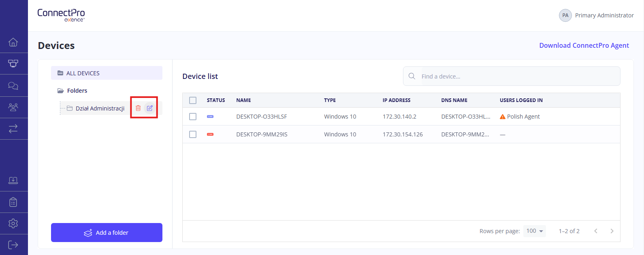Open the chat conversations sidebar icon
This screenshot has height=255, width=644.
pos(13,85)
